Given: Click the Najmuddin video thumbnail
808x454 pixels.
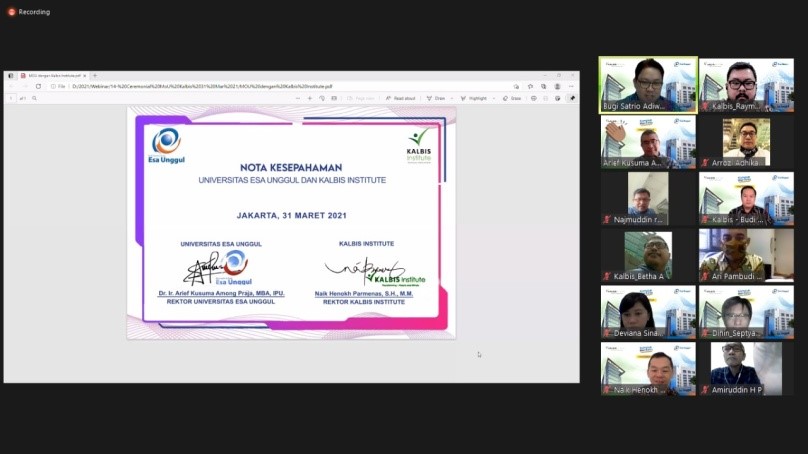Looking at the screenshot, I should pos(648,198).
